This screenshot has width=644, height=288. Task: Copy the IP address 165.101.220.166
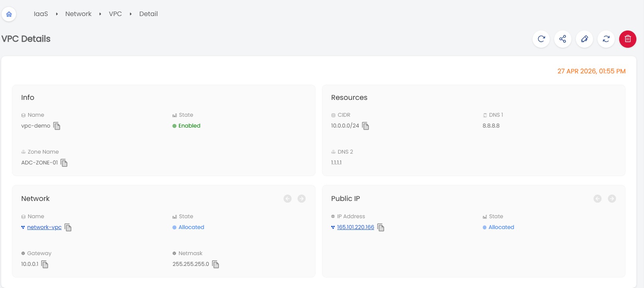click(381, 227)
